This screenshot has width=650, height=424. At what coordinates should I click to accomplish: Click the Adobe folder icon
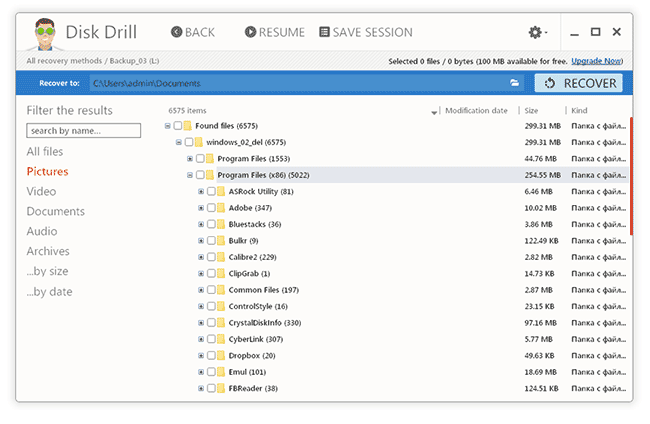tap(221, 208)
